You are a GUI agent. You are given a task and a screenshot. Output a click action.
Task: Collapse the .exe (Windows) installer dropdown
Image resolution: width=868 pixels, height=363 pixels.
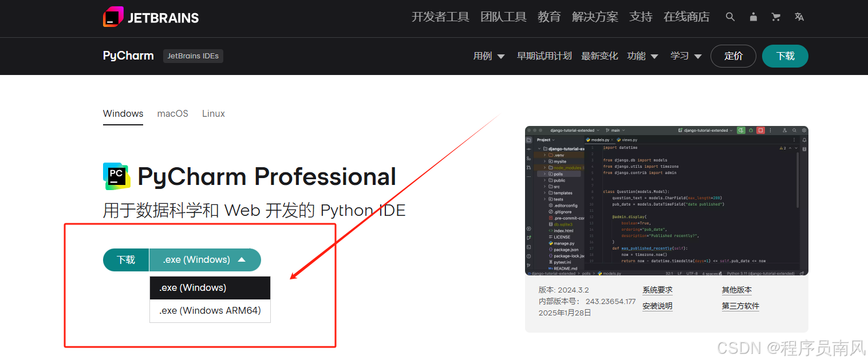(205, 260)
